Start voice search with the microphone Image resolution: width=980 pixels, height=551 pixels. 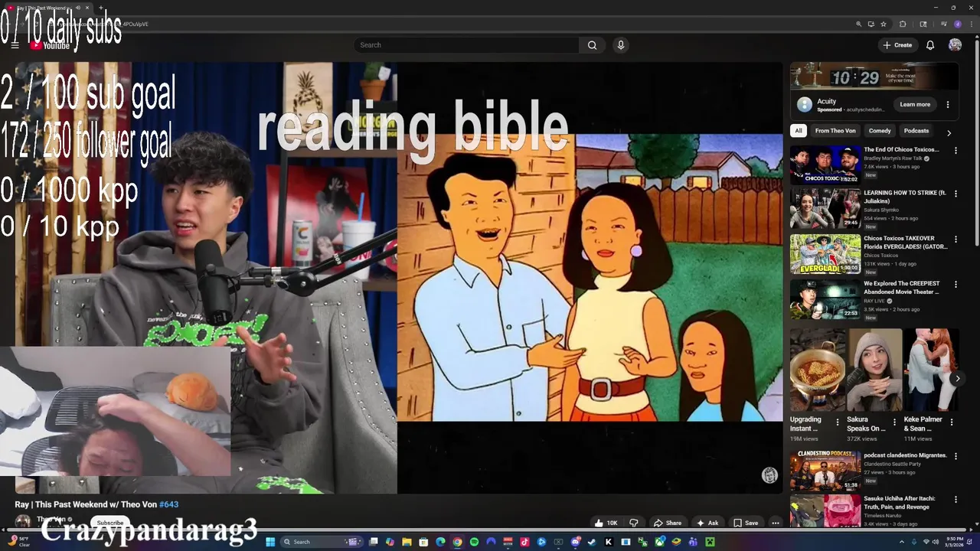click(621, 45)
